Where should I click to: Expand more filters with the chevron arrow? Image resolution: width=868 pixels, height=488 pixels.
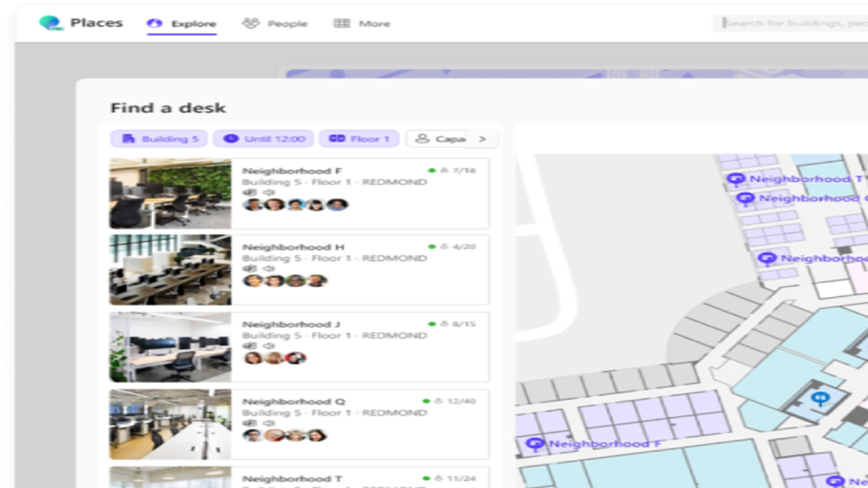[x=482, y=139]
